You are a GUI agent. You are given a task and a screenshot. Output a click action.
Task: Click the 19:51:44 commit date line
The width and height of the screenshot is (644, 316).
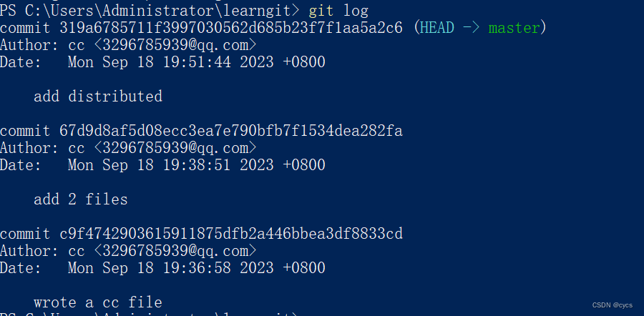(196, 62)
